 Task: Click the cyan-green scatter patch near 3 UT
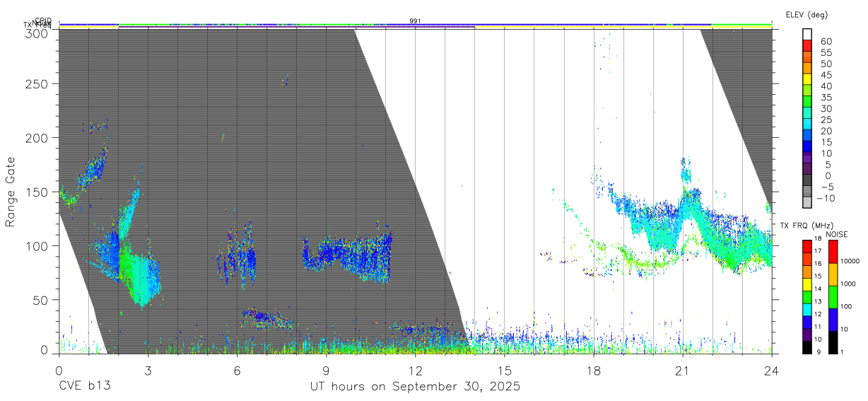pyautogui.click(x=140, y=278)
